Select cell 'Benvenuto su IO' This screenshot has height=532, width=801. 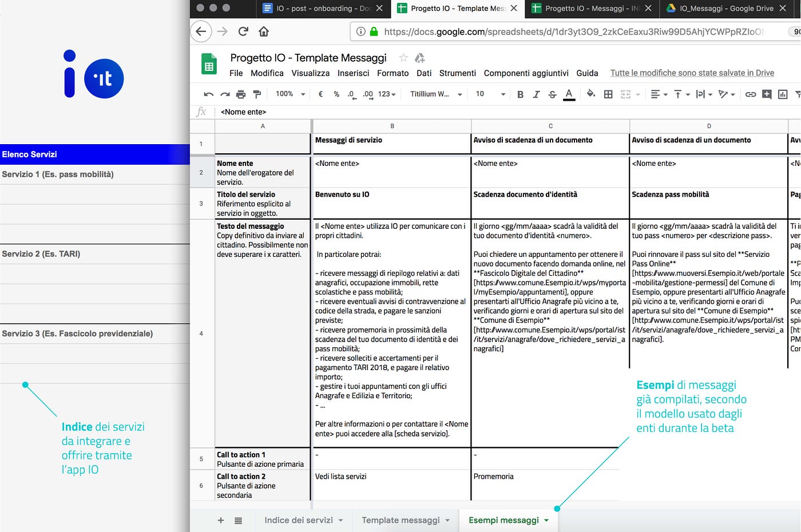392,204
